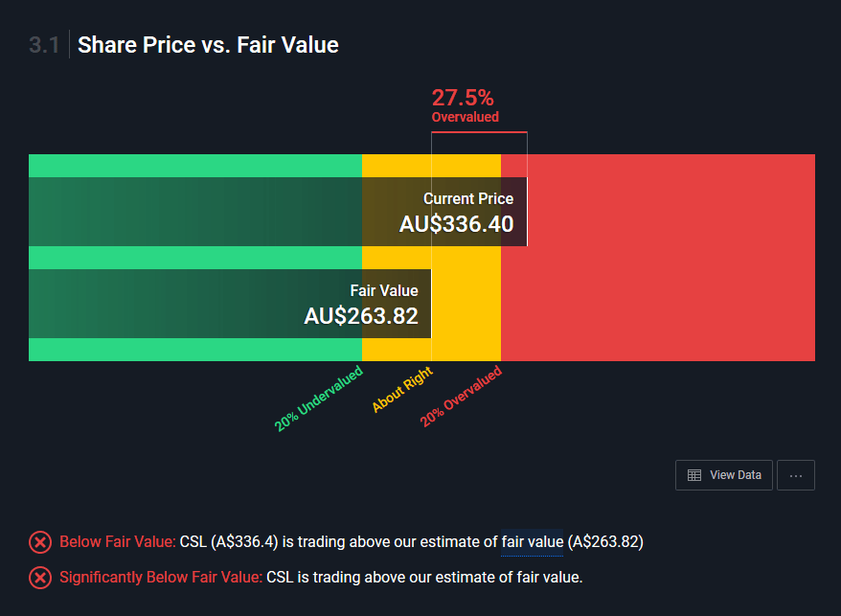Click the table grid icon beside View Data
This screenshot has height=616, width=841.
[x=692, y=475]
